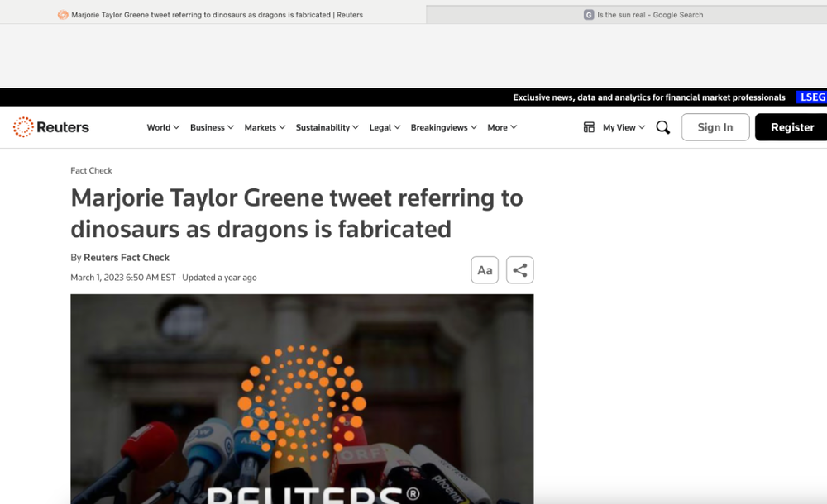Expand the World menu dropdown

[x=163, y=127]
